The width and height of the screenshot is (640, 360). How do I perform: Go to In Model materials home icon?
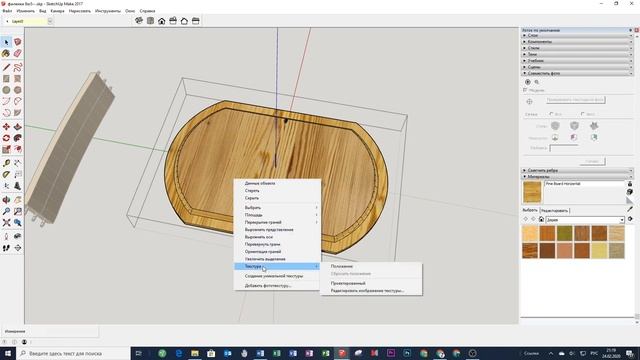coord(541,220)
